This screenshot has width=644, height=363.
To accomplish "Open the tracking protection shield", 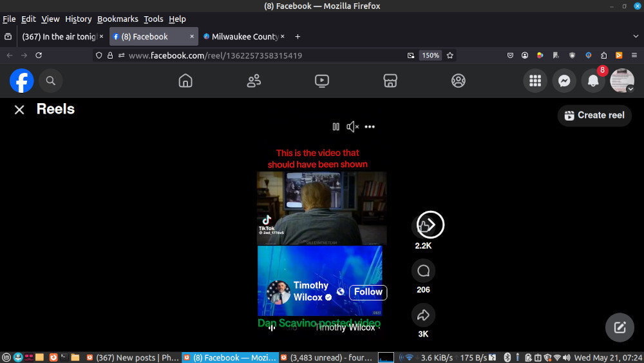I will coord(99,55).
